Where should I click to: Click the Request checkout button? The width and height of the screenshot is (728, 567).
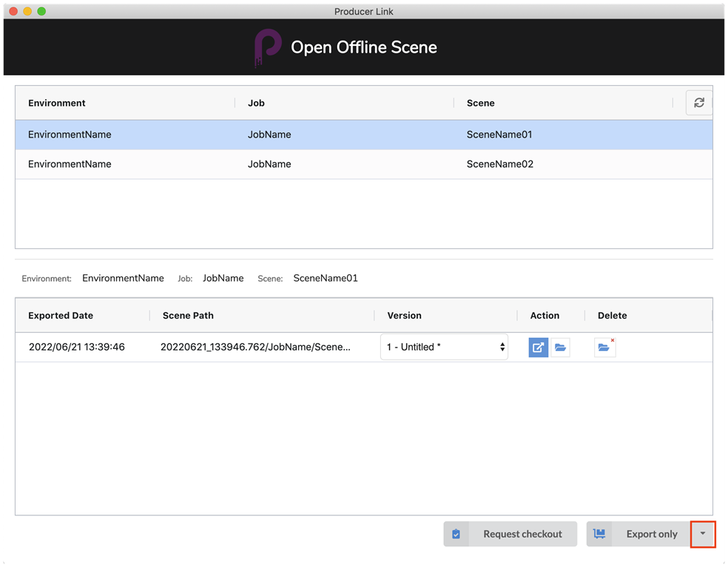[x=510, y=534]
